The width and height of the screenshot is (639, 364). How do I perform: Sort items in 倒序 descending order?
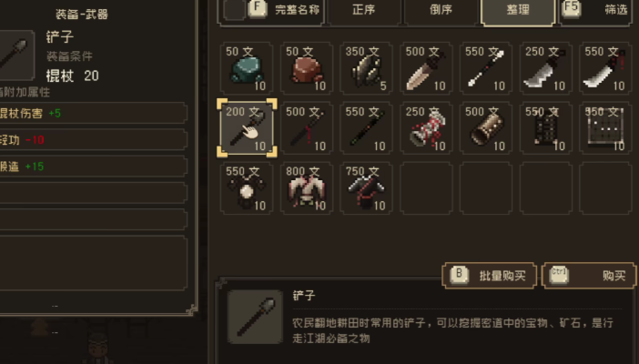pyautogui.click(x=441, y=10)
